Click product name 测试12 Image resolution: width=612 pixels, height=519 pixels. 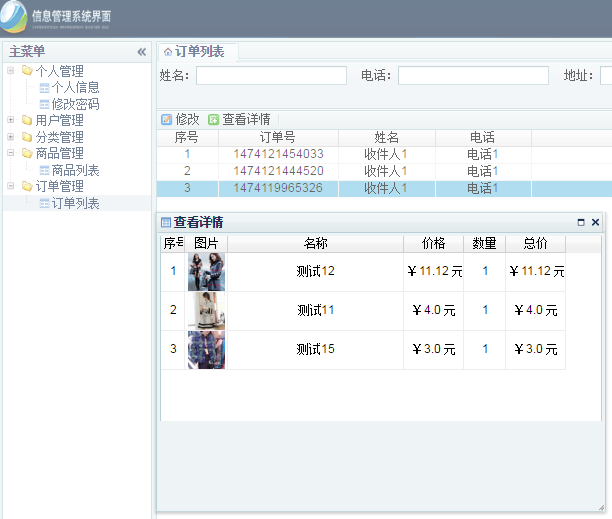pyautogui.click(x=315, y=271)
